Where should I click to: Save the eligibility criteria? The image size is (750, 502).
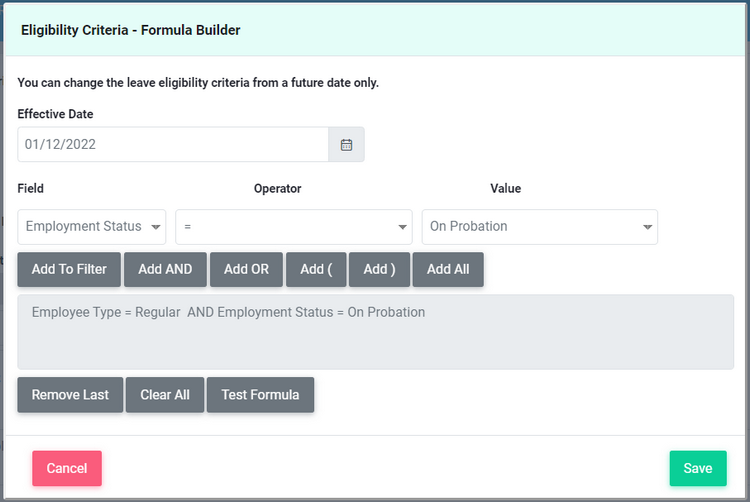click(x=697, y=468)
